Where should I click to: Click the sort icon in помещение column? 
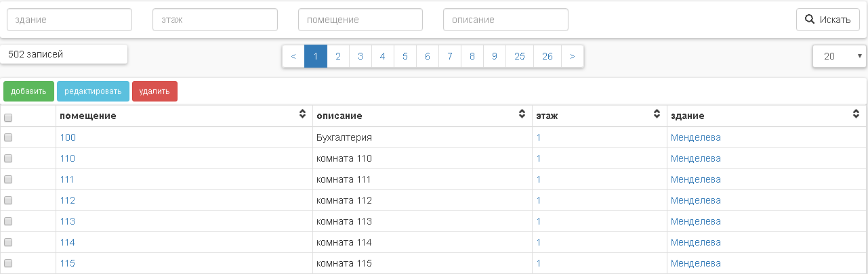302,115
